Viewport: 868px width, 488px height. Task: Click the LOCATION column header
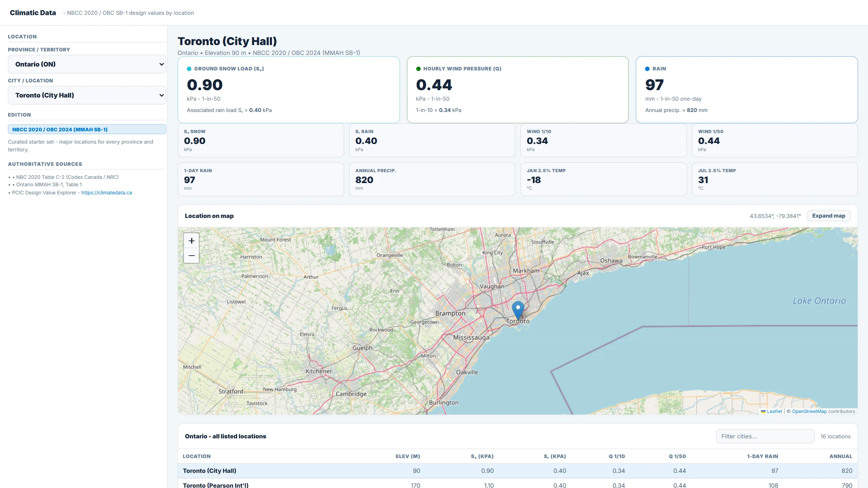coord(197,456)
